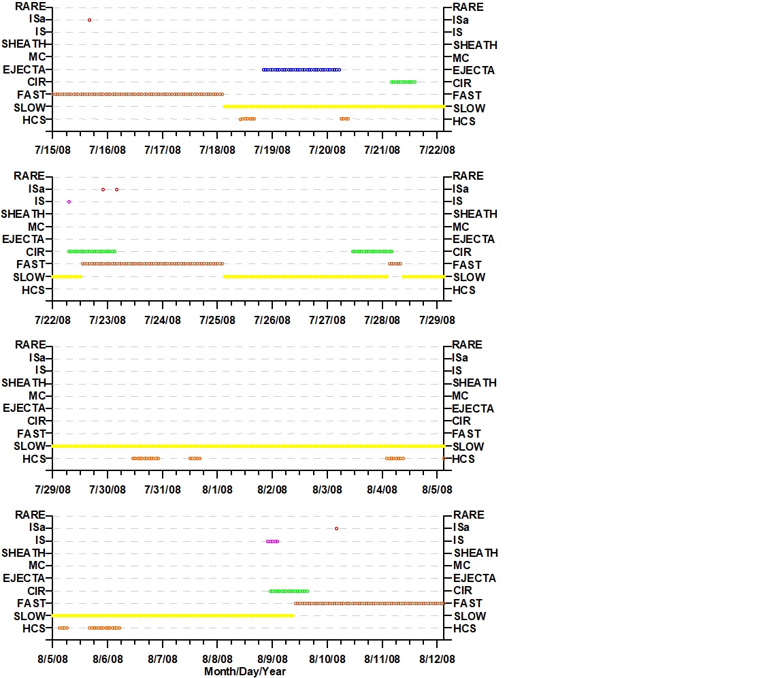Click the 8/12/08 date label
The image size is (784, 678).
437,659
